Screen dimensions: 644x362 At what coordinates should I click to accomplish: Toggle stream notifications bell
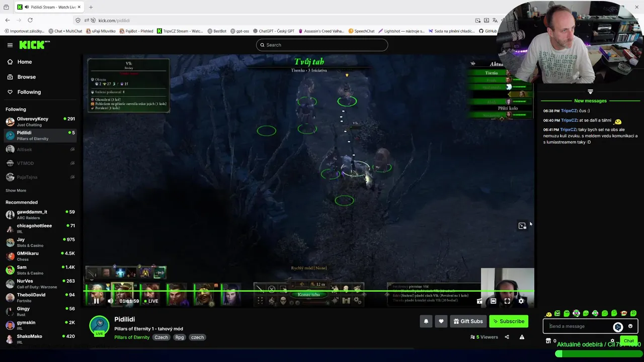426,321
